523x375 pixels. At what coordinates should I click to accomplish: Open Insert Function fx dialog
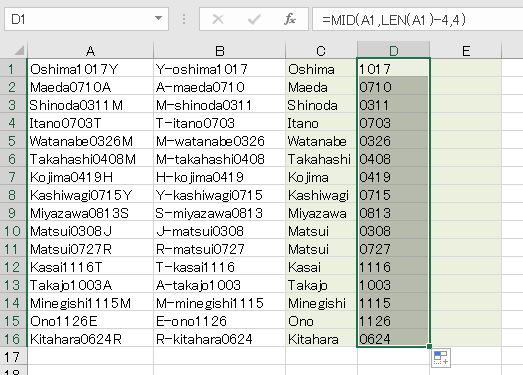[x=290, y=19]
